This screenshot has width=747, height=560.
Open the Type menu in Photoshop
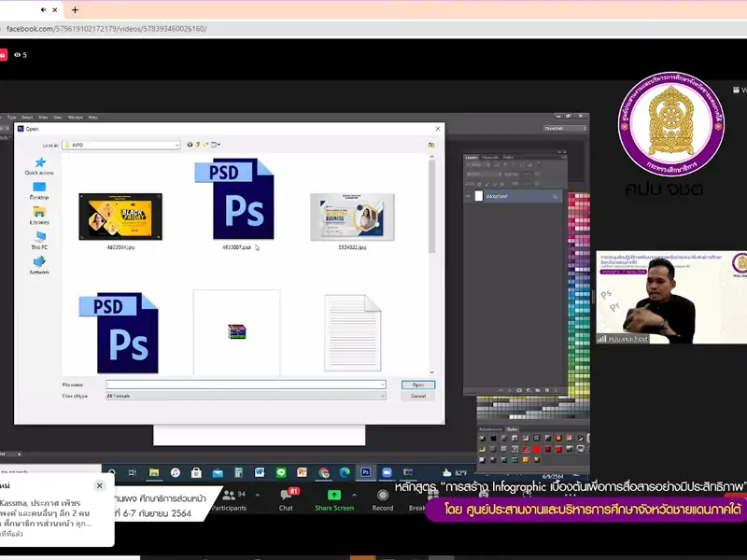coord(12,118)
